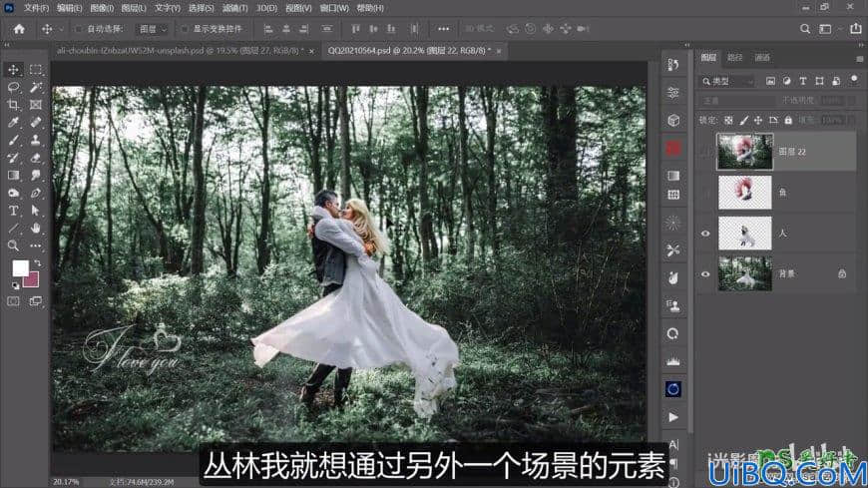Open the 文件 (File) menu
The height and width of the screenshot is (488, 868).
(x=36, y=8)
